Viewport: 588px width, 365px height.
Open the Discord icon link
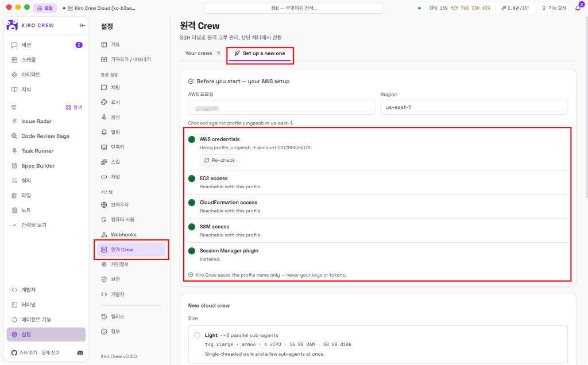(80, 352)
